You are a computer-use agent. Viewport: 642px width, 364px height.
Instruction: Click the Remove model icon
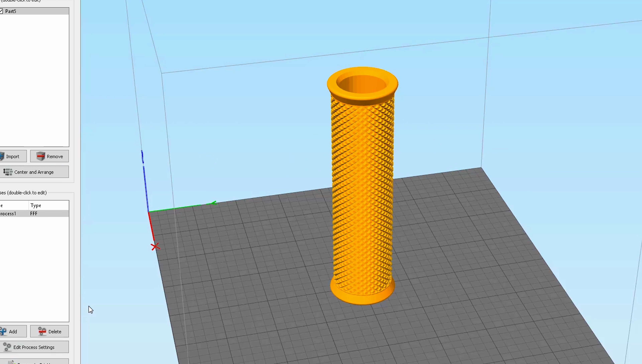(x=41, y=156)
